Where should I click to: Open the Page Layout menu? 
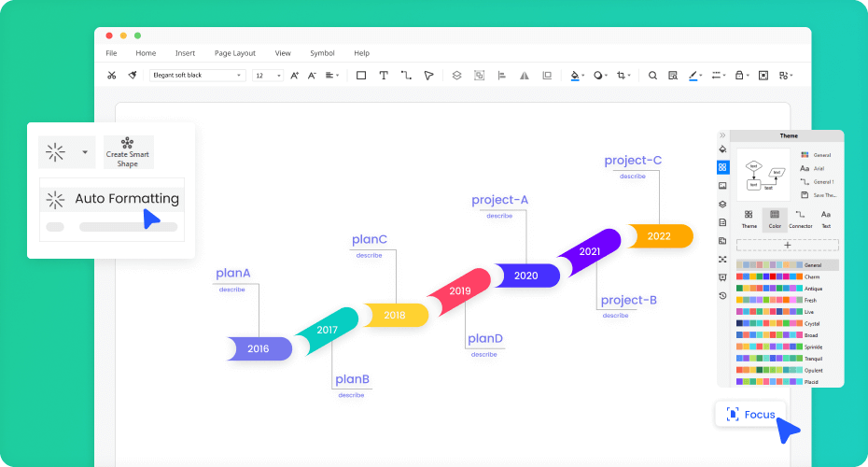point(234,53)
